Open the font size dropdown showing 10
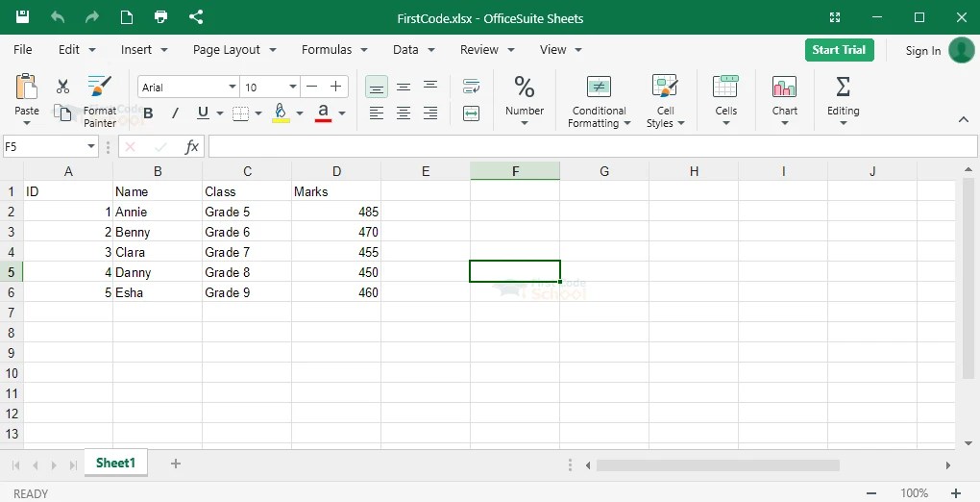 point(292,87)
